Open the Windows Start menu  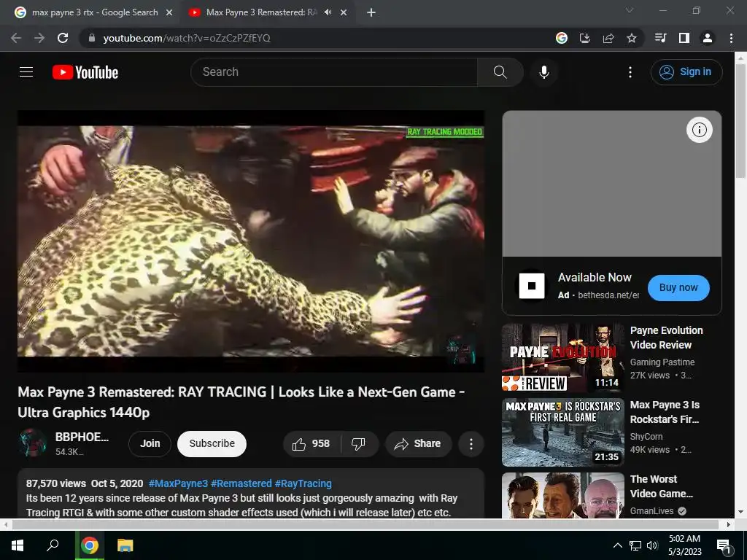pyautogui.click(x=18, y=545)
